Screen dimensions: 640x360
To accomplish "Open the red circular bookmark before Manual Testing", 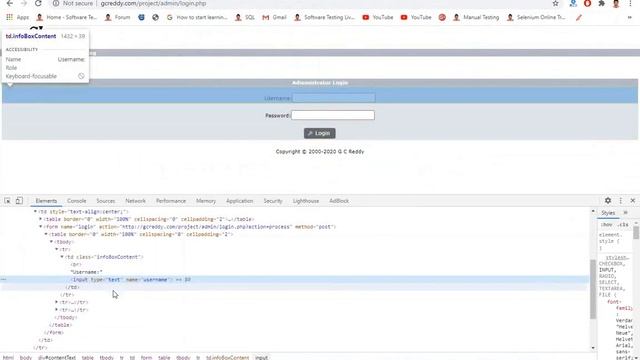I will (442, 17).
